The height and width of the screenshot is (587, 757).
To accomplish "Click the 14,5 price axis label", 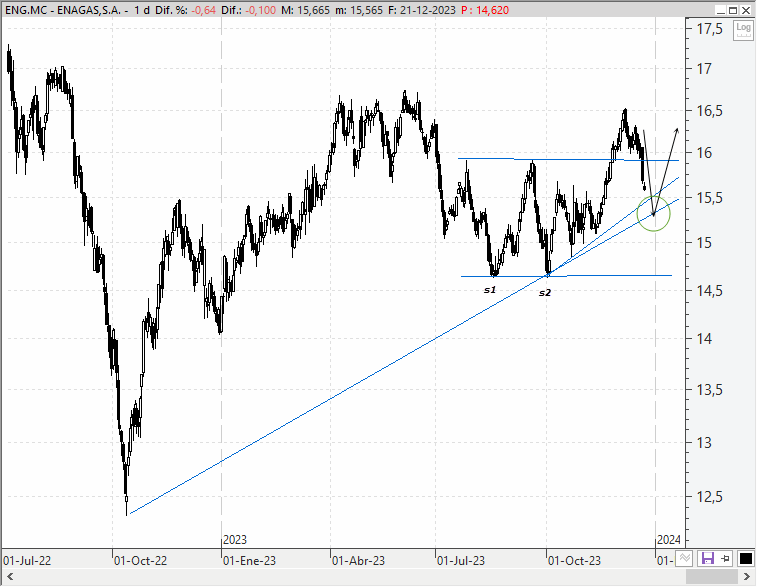I will [709, 291].
